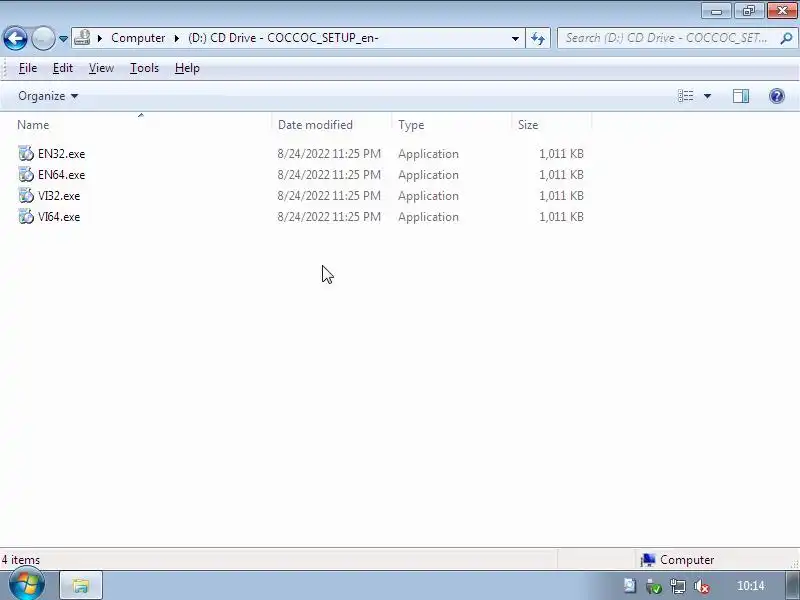Screen dimensions: 800x600
Task: Minimize the Explorer window
Action: coord(716,11)
